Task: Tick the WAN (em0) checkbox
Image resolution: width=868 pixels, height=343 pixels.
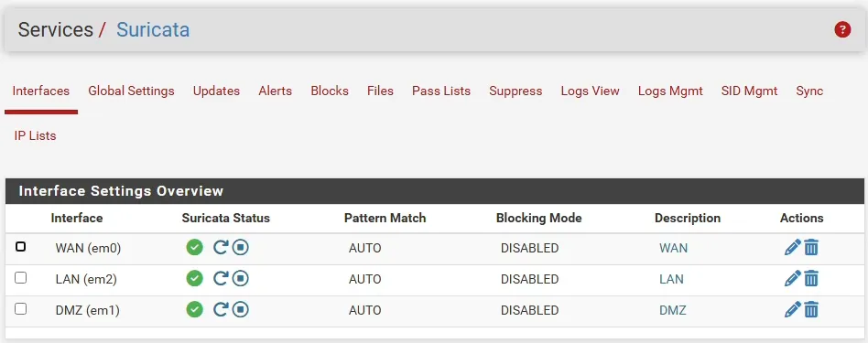Action: (x=20, y=246)
